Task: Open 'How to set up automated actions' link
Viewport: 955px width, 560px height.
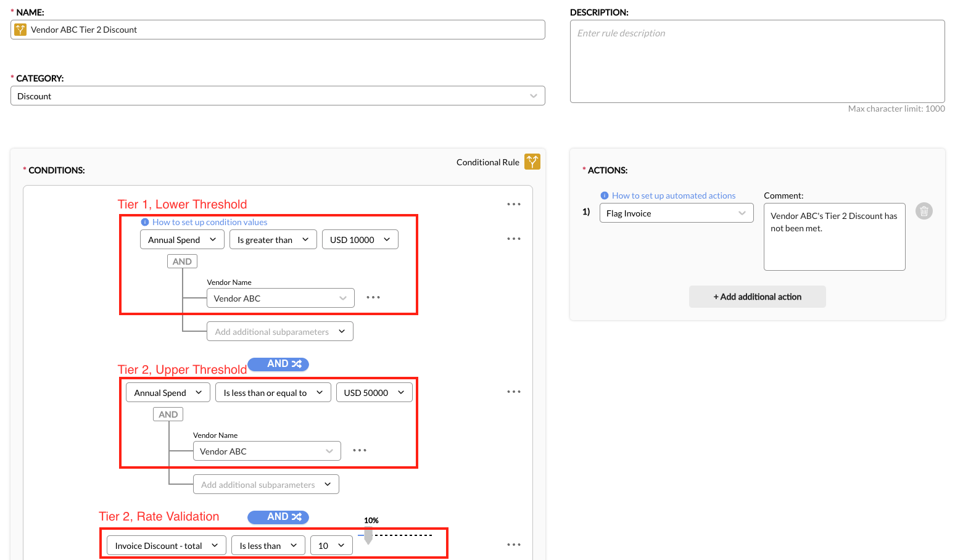Action: [x=673, y=196]
